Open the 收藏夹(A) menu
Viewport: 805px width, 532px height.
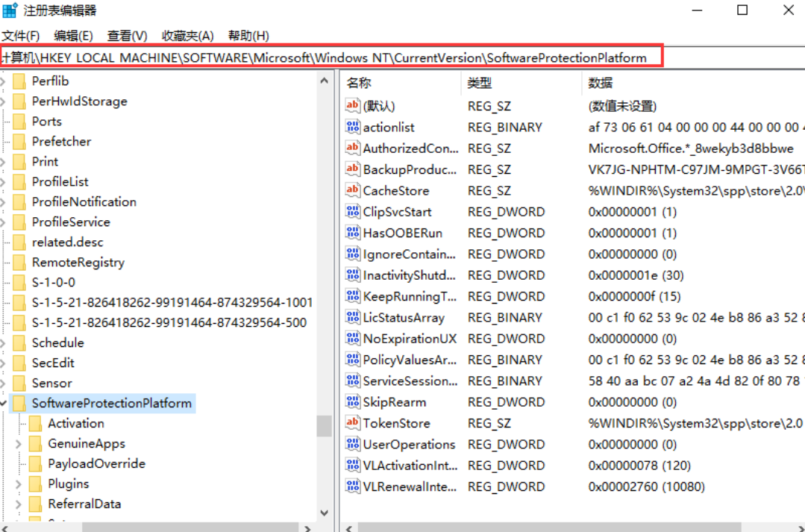187,36
